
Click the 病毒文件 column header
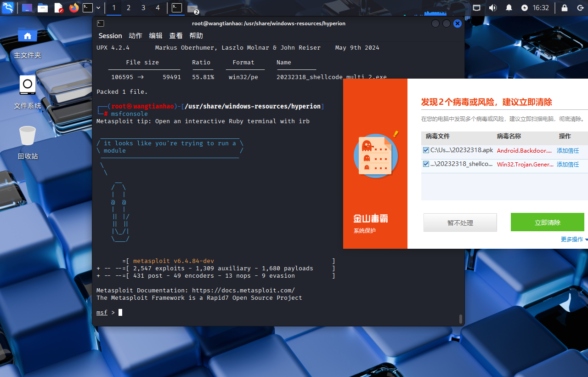click(438, 136)
